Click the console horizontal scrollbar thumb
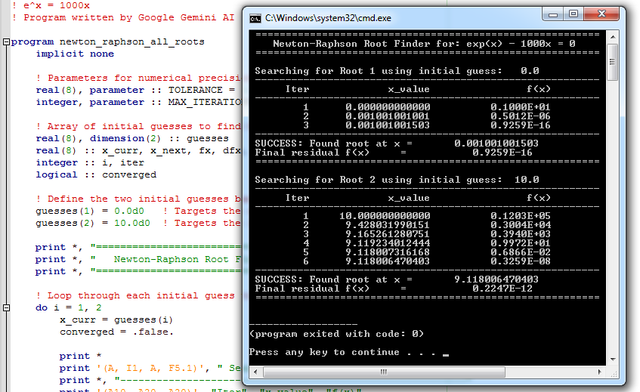This screenshot has height=392, width=640. tap(384, 372)
